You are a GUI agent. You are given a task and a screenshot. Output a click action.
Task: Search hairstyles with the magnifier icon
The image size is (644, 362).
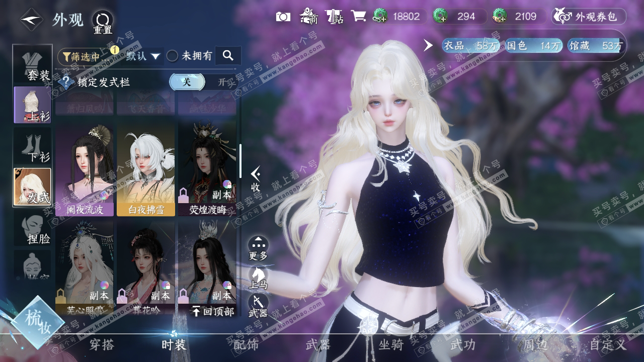pos(228,56)
